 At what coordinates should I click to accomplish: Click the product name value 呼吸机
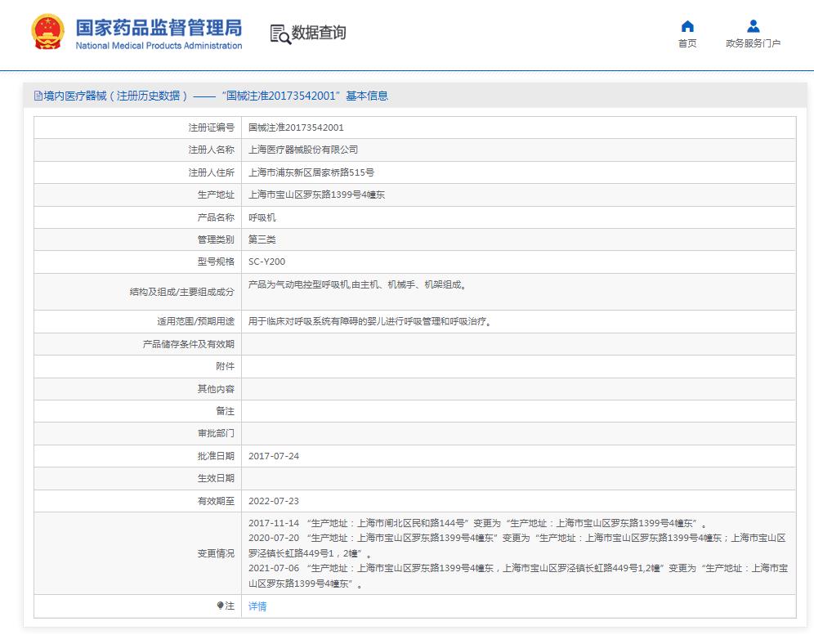tap(262, 217)
